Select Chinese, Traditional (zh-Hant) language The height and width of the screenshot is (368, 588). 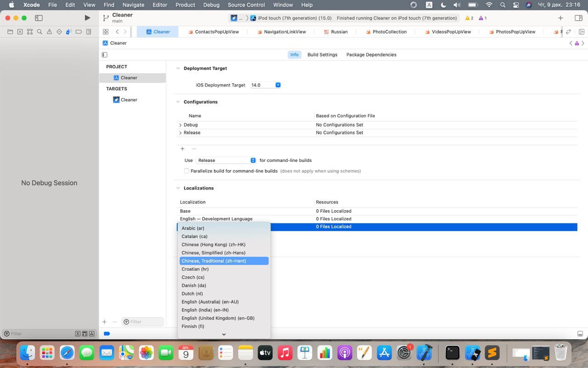224,261
